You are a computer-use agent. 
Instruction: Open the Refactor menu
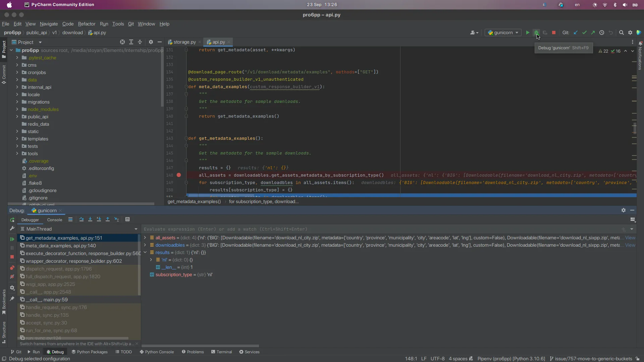[x=87, y=24]
